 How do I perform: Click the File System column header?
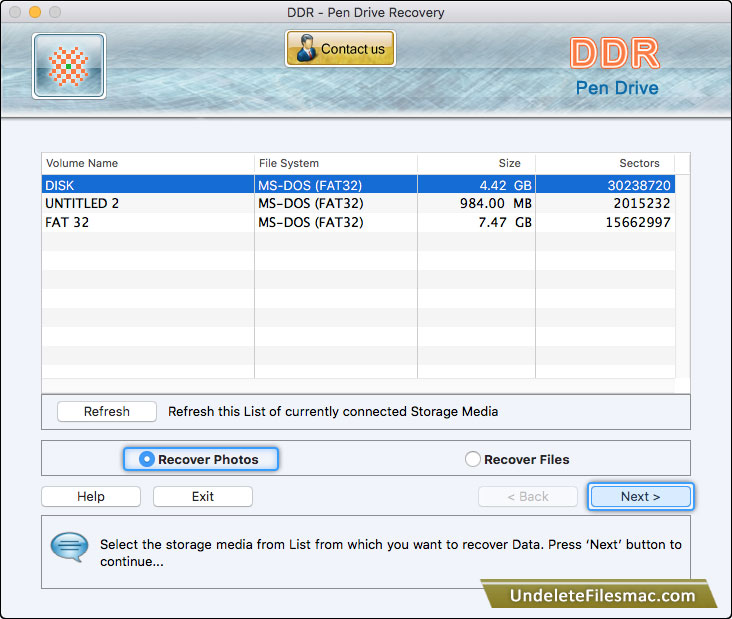tap(336, 163)
